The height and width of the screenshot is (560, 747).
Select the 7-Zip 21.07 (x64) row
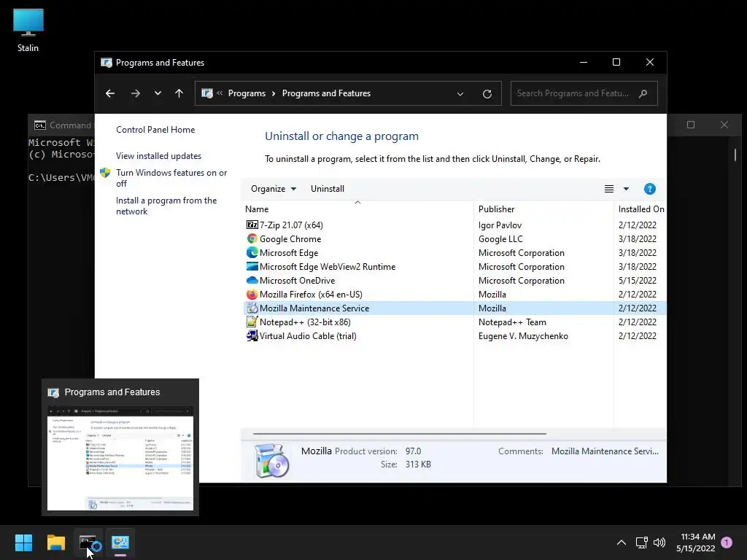coord(454,225)
